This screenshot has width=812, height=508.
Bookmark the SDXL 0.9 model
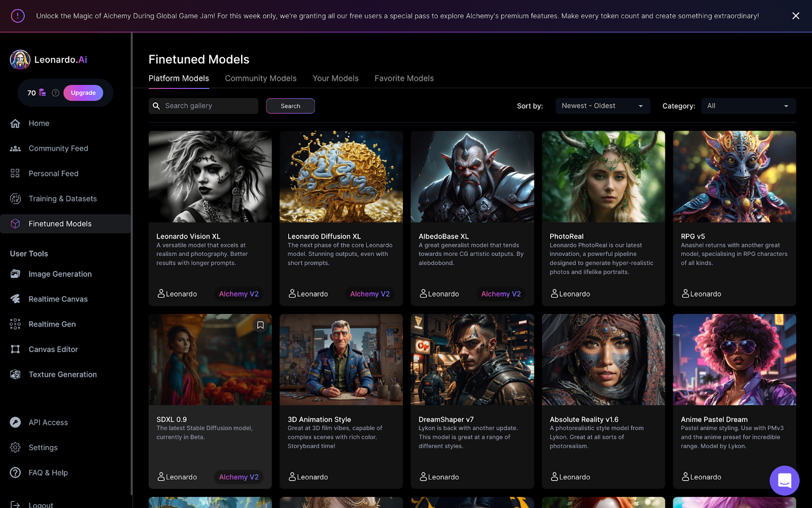pos(260,325)
